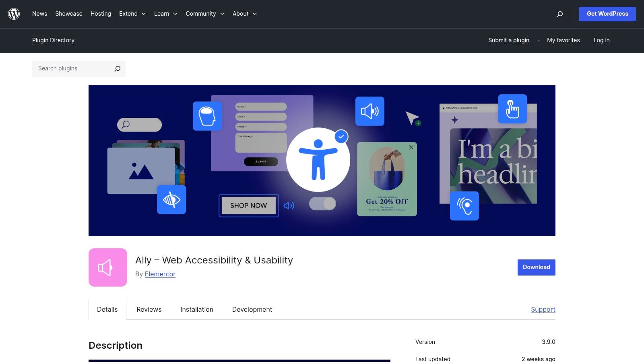This screenshot has width=644, height=362.
Task: Click the magnifying glass in the plugin search bar
Action: 117,68
